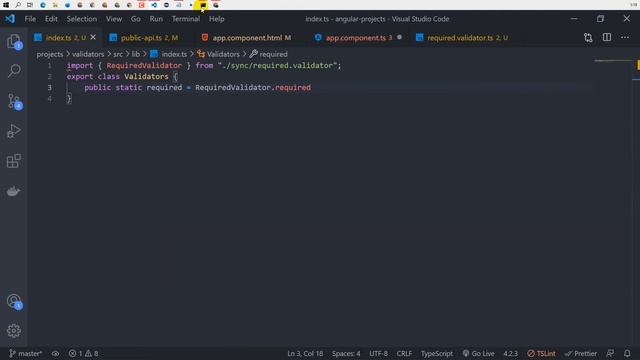The image size is (640, 360).
Task: Select language mode TypeScript
Action: click(x=437, y=353)
